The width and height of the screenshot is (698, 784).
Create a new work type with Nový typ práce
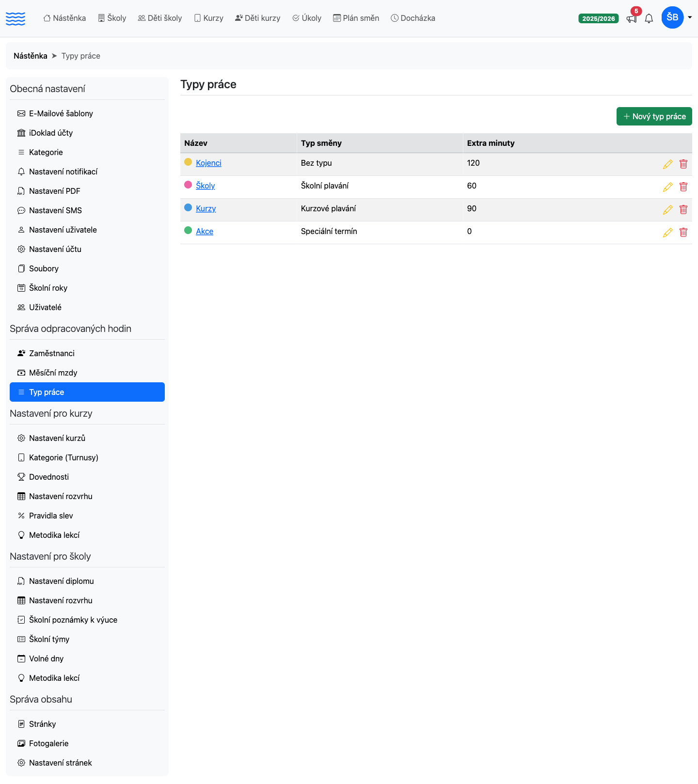point(654,116)
